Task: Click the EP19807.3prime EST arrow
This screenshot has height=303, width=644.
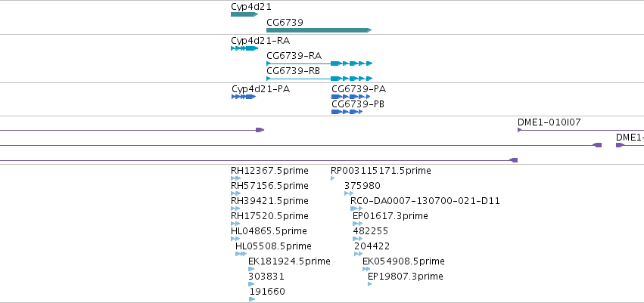Action: point(369,284)
